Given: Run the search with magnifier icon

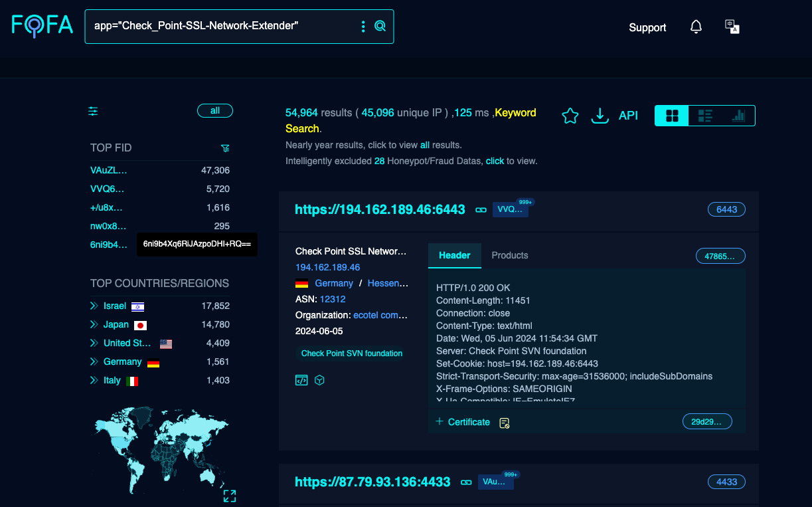Looking at the screenshot, I should 380,27.
